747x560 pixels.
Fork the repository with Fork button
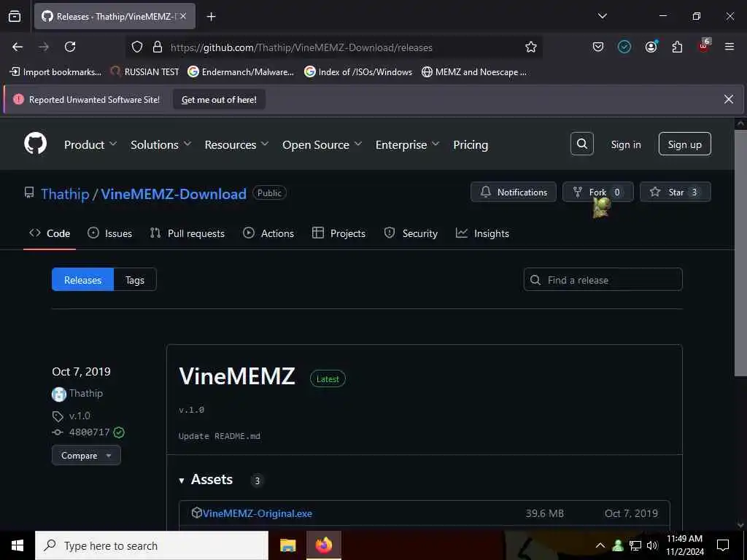click(x=598, y=192)
